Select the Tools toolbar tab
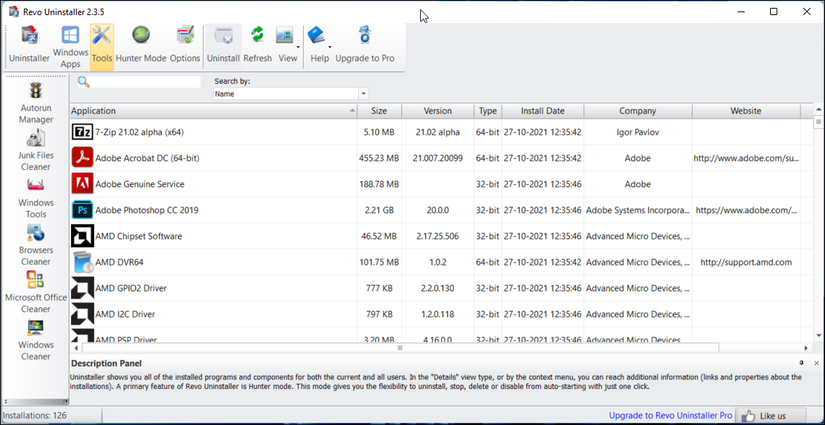 (x=102, y=46)
